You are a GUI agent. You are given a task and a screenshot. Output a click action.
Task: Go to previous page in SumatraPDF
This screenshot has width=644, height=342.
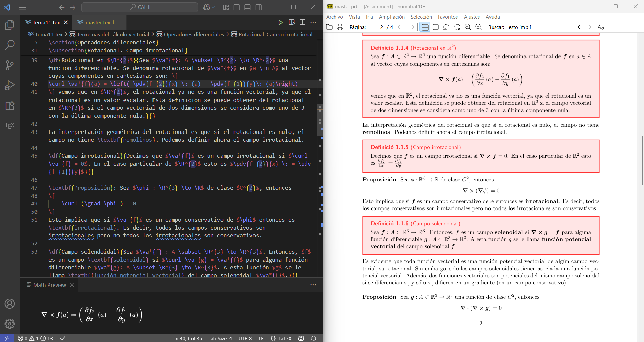401,27
